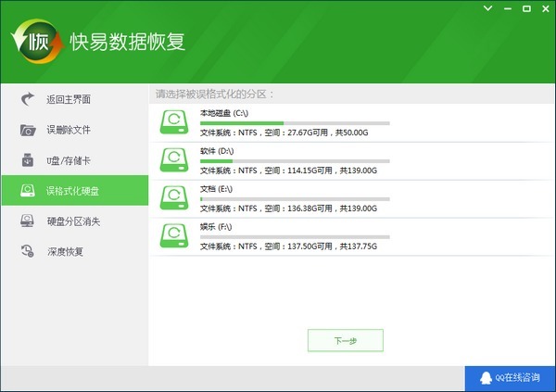This screenshot has width=556, height=392.
Task: Click the disk icon for 硬盘分区消失
Action: (27, 221)
